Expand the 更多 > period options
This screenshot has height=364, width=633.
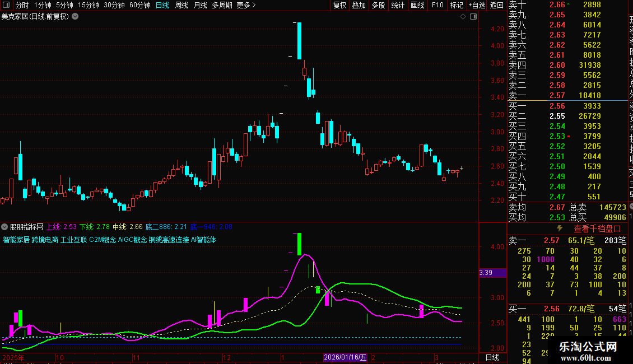tap(246, 5)
